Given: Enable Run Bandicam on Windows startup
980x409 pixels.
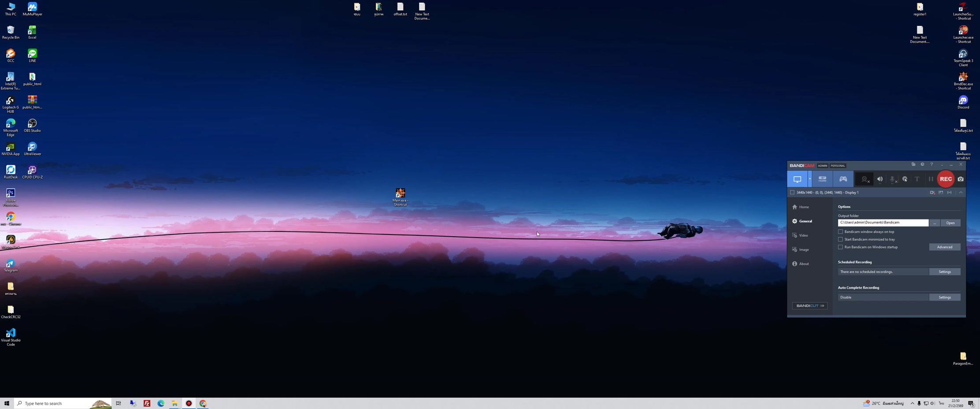Looking at the screenshot, I should coord(840,247).
